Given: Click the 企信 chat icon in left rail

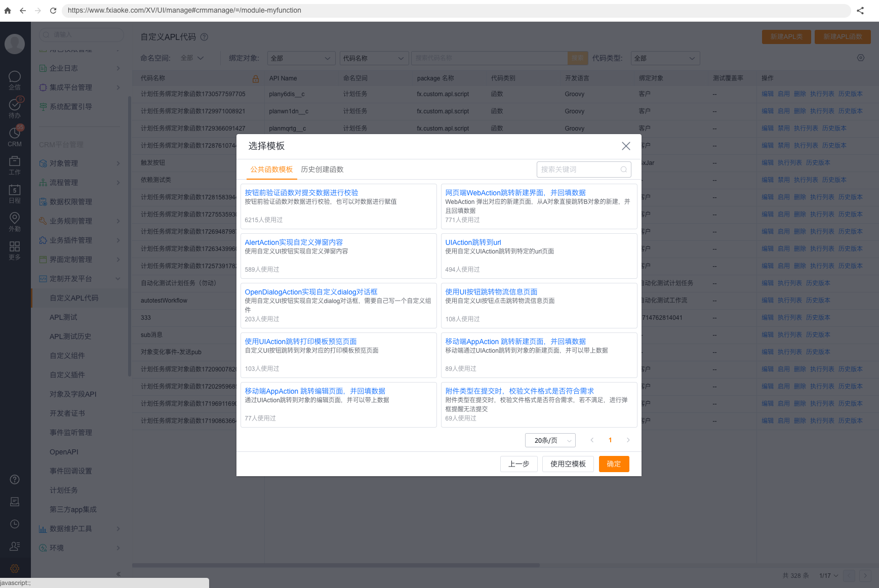Looking at the screenshot, I should coord(15,77).
